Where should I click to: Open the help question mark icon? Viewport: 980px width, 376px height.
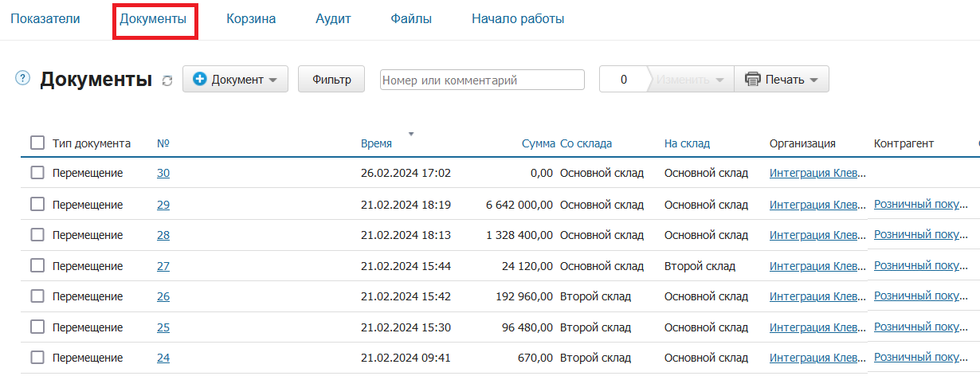[22, 78]
